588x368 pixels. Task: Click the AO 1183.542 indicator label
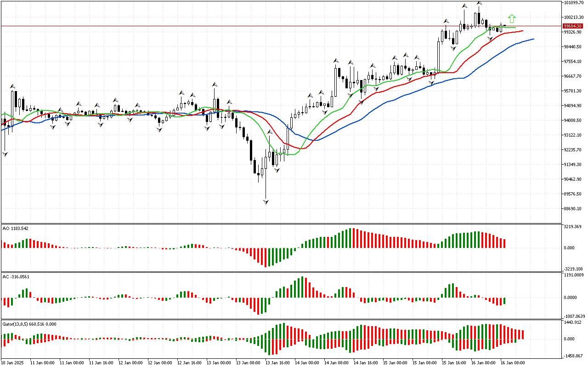(x=16, y=228)
